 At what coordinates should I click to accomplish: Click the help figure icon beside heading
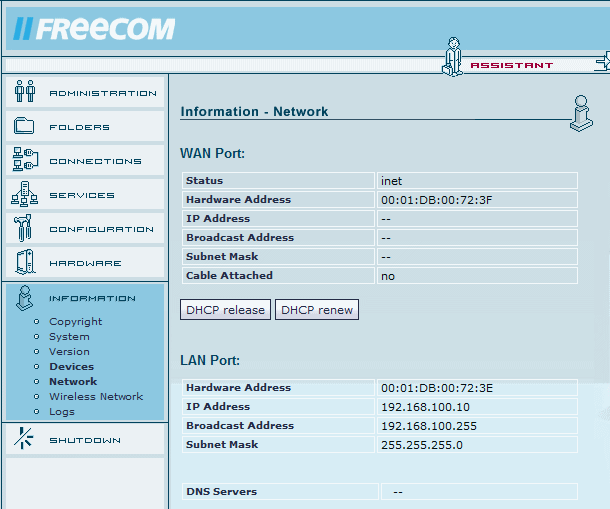(579, 113)
